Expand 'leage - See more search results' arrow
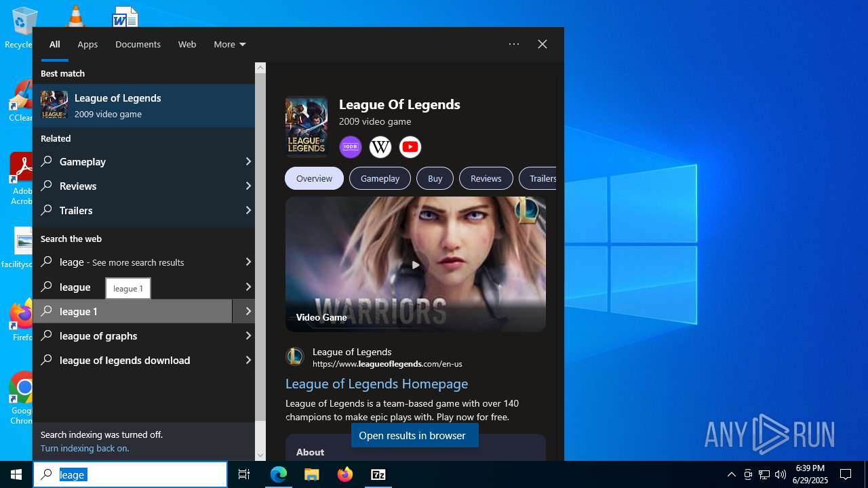The height and width of the screenshot is (488, 868). [248, 262]
